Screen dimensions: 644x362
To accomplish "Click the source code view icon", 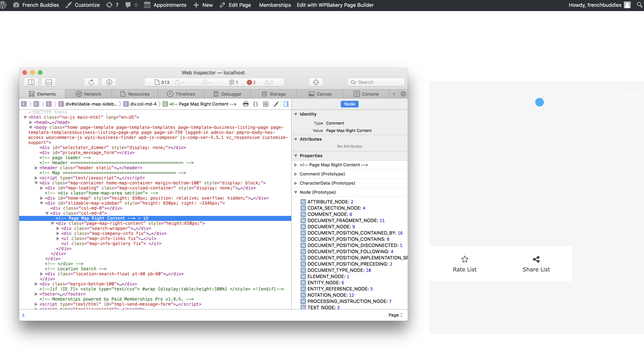I will coord(255,104).
